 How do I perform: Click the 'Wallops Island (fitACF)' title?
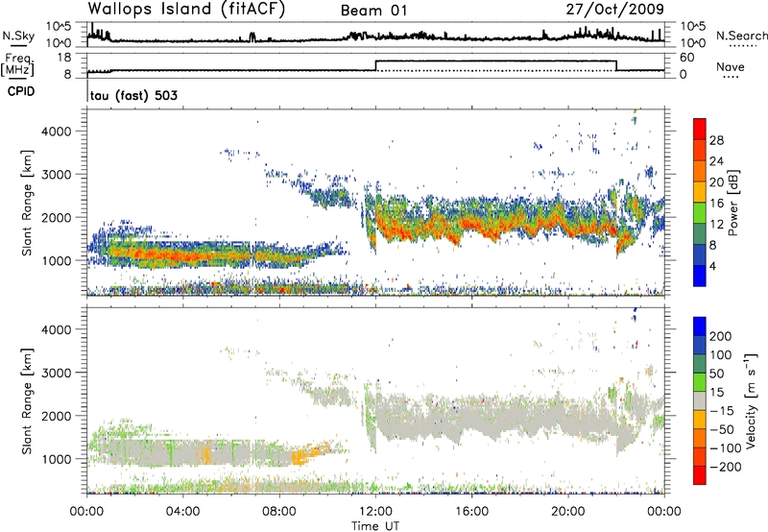(x=186, y=10)
